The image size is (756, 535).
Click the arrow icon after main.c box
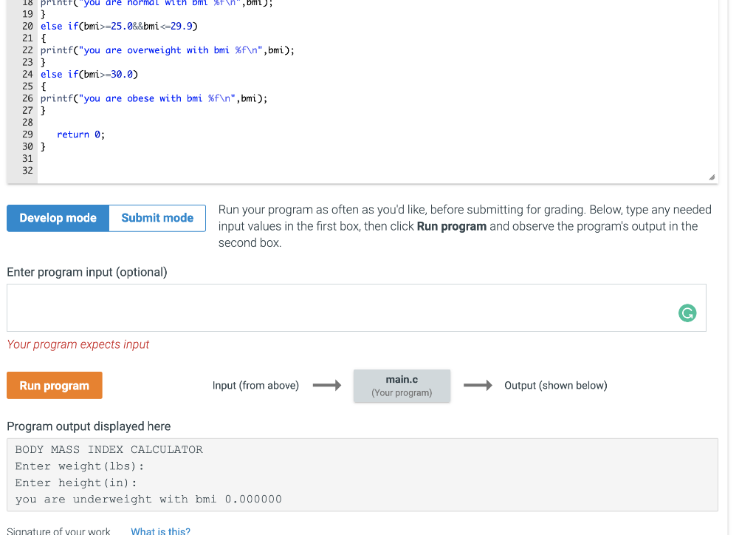point(477,385)
